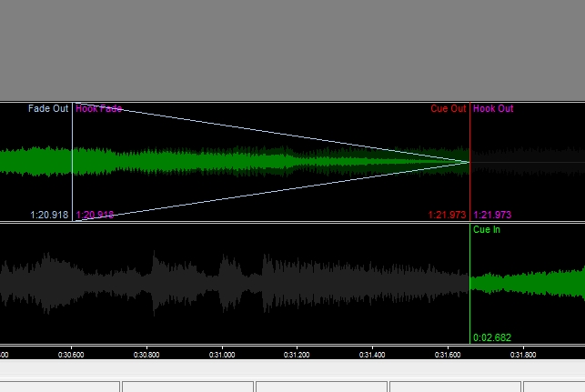Click the lower fade envelope line
Screen dimensions: 585x392
click(273, 190)
